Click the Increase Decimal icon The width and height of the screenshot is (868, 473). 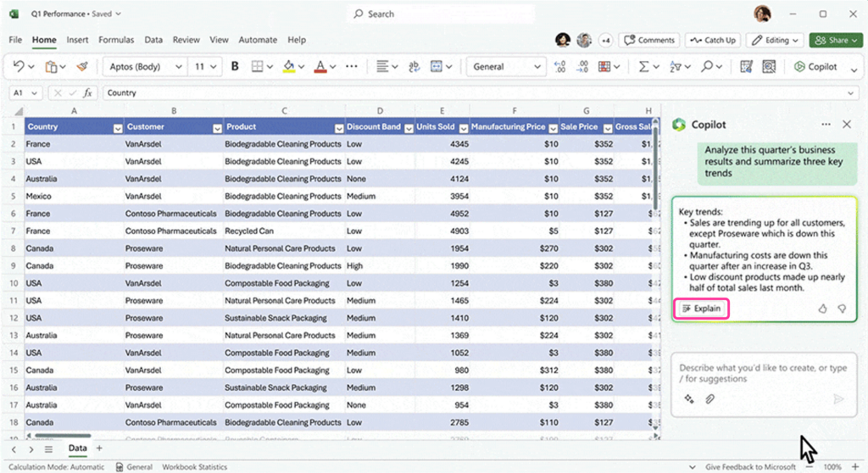click(559, 67)
